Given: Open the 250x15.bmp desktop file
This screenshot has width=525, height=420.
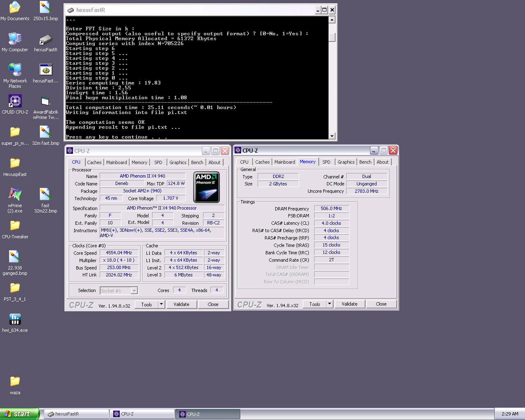Looking at the screenshot, I should point(46,11).
